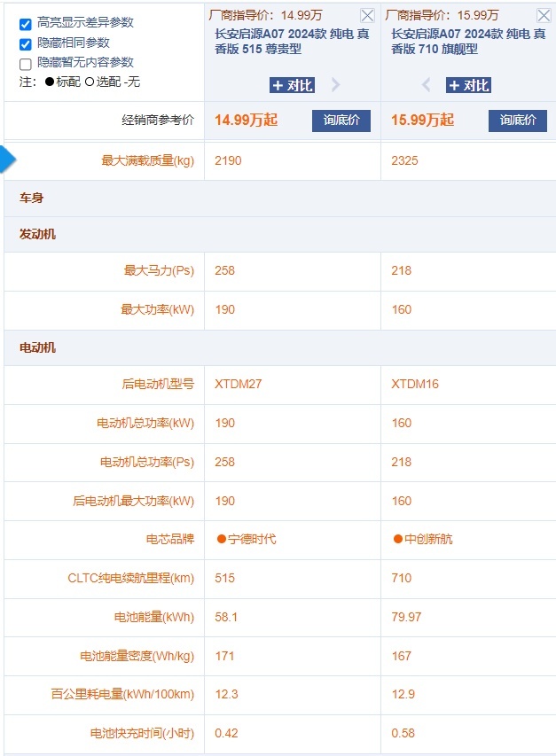Click 电池能量(kWh) row label
Screen dimensions: 556x756
(x=154, y=617)
